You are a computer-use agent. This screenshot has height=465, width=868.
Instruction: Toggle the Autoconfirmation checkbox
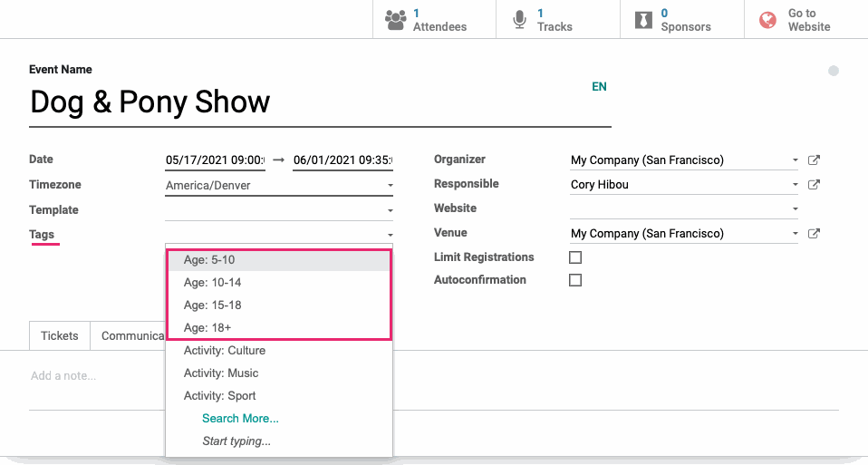[x=575, y=280]
